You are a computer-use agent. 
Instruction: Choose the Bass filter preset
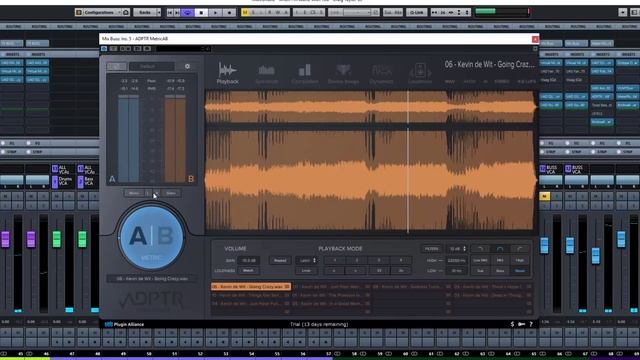500,271
